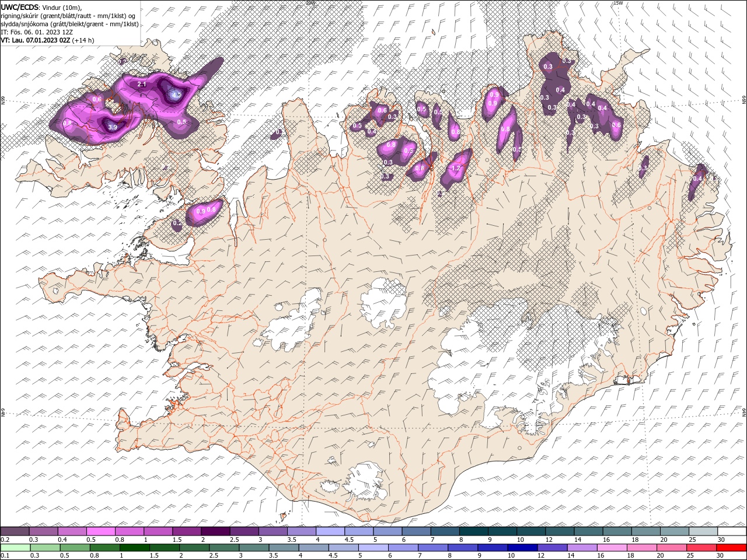Select the dark purple 2 swatch on the snow scale
This screenshot has height=560, width=747.
(215, 531)
